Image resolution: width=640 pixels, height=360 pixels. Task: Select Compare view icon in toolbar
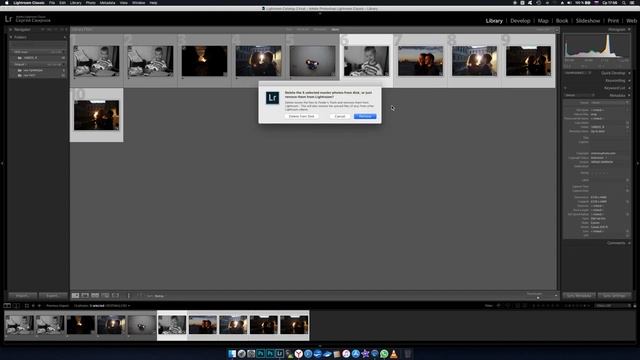[95, 296]
